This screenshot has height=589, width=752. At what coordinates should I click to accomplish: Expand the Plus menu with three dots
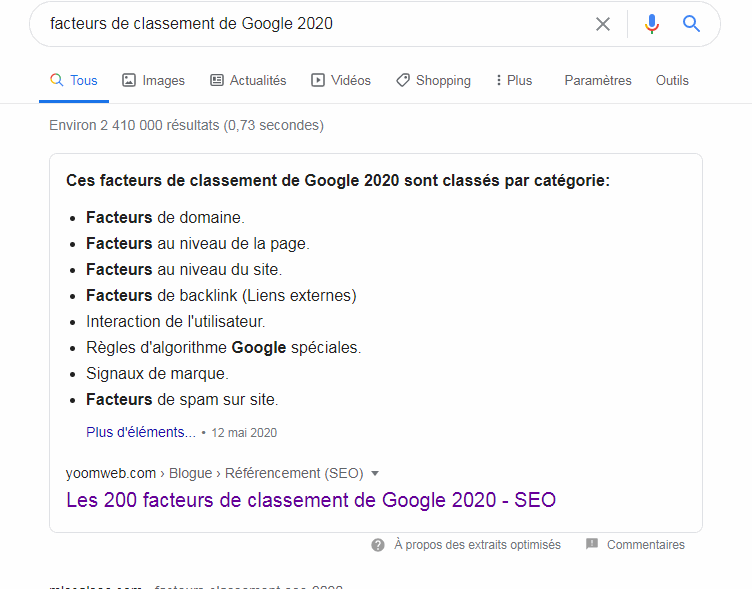pos(499,80)
